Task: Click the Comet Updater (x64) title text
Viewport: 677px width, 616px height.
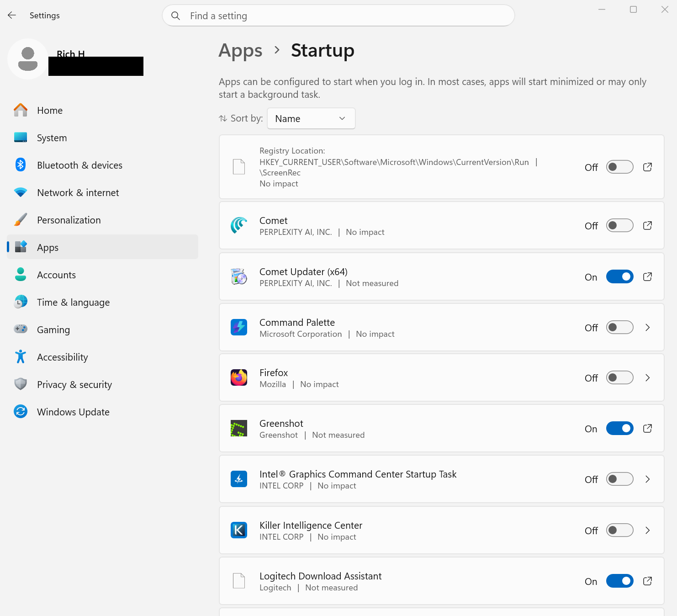Action: point(303,271)
